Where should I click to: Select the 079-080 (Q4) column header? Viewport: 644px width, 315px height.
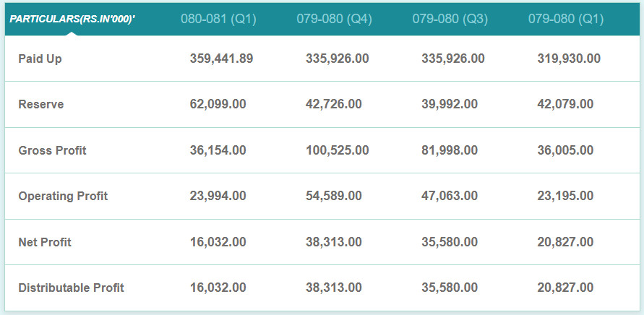334,20
